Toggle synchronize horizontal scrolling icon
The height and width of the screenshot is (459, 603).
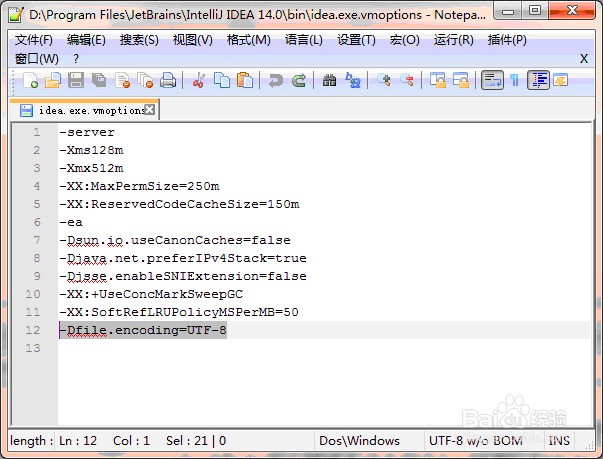tap(461, 81)
